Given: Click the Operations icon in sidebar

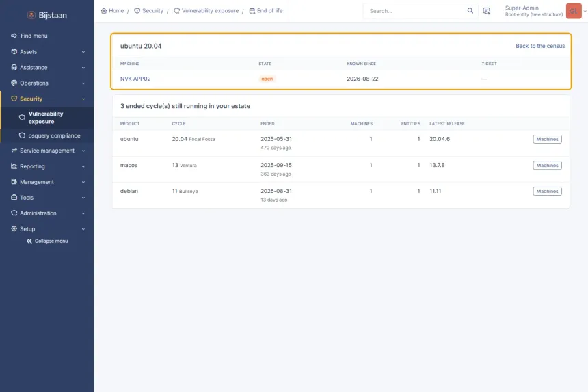Looking at the screenshot, I should [x=14, y=83].
